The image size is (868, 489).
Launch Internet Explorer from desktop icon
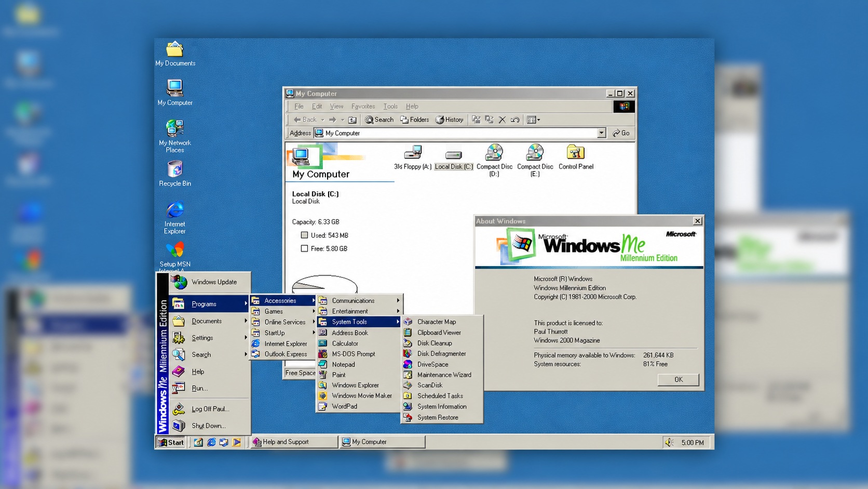(x=175, y=218)
